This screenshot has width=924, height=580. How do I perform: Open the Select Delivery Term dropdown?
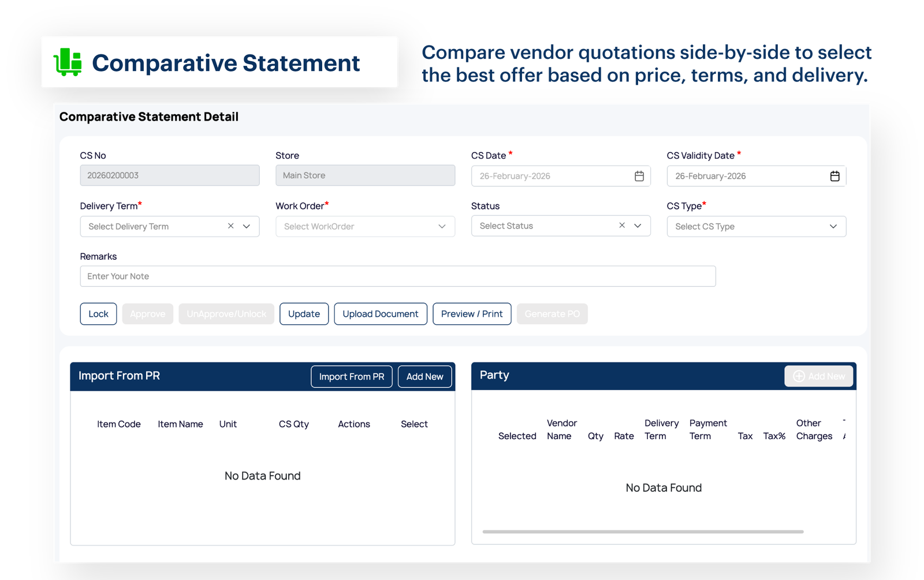247,226
